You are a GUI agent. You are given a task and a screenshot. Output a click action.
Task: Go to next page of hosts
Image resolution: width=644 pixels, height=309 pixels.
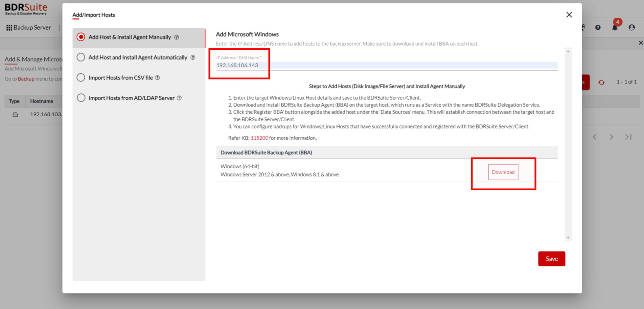611,137
